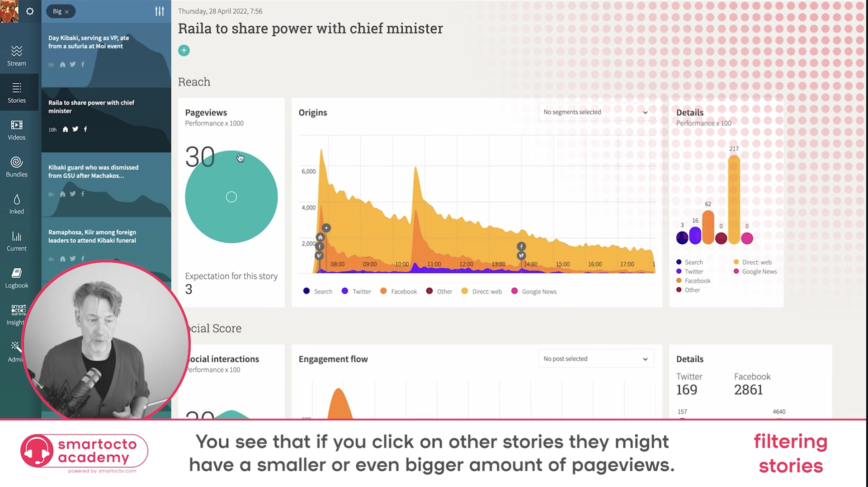The height and width of the screenshot is (487, 868).
Task: Expand the No segments selected dropdown
Action: tap(595, 112)
